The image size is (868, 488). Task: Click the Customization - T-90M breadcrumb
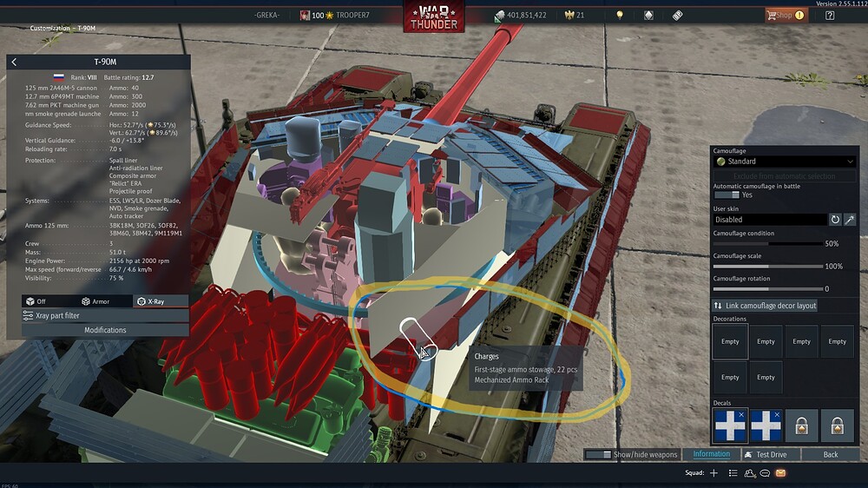point(62,29)
